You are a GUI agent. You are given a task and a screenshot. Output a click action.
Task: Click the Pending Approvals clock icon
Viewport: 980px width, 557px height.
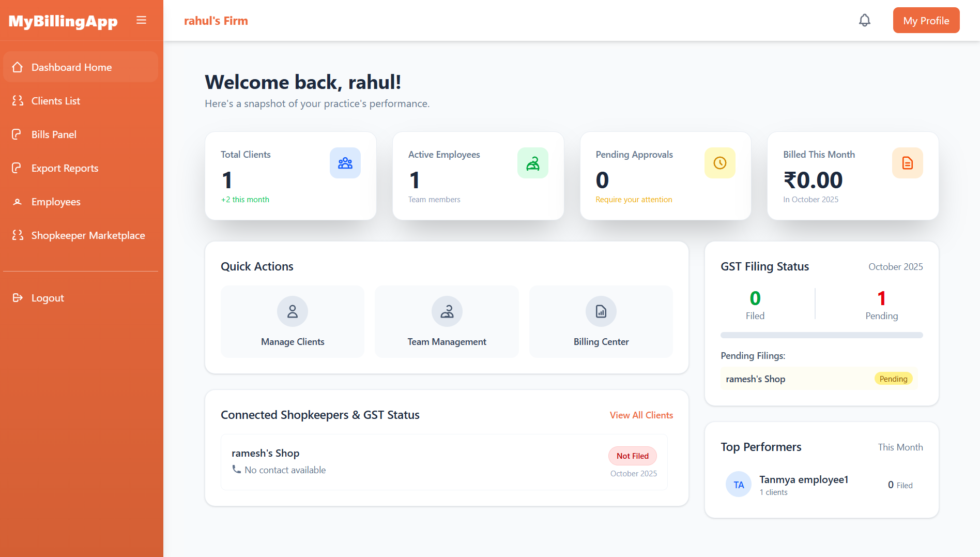tap(719, 163)
